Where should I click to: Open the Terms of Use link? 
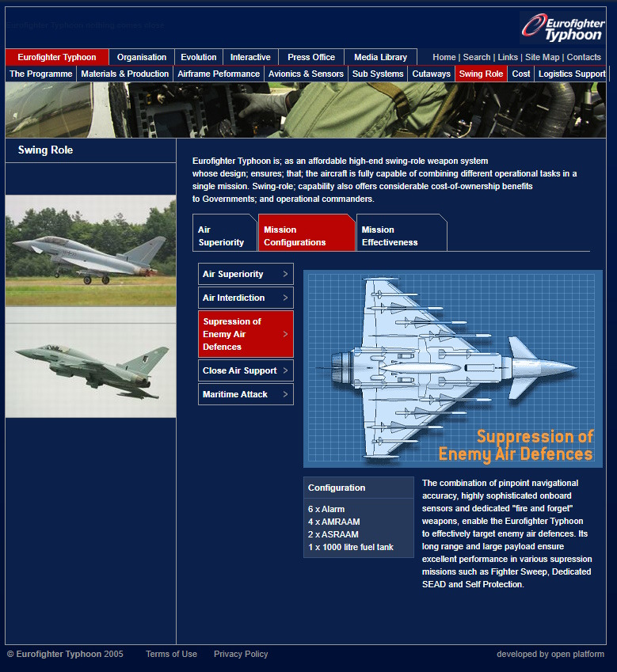[172, 654]
